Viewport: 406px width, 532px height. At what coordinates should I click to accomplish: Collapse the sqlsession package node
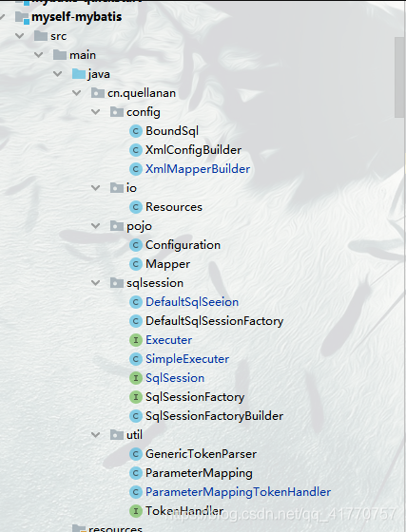pyautogui.click(x=96, y=283)
